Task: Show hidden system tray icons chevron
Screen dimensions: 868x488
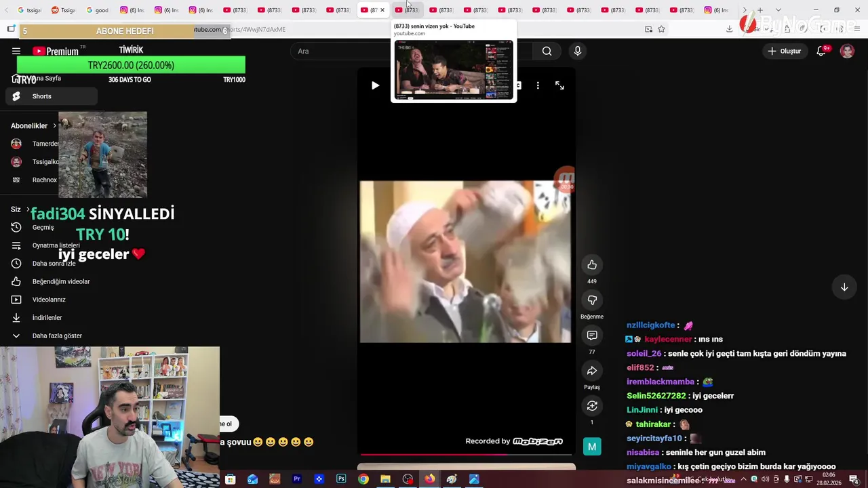Action: [743, 479]
